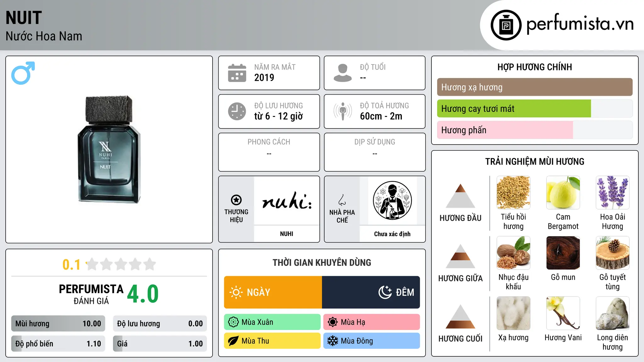
Task: Click the user rating value 0.1
Action: (x=71, y=265)
